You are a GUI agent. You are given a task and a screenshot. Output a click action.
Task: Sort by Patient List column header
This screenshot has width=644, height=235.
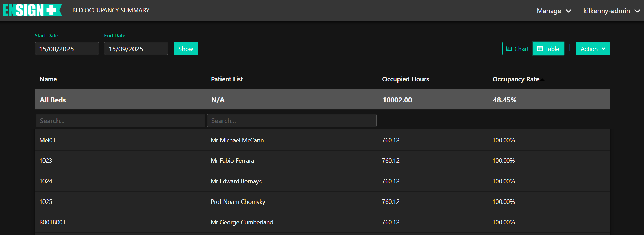coord(227,79)
